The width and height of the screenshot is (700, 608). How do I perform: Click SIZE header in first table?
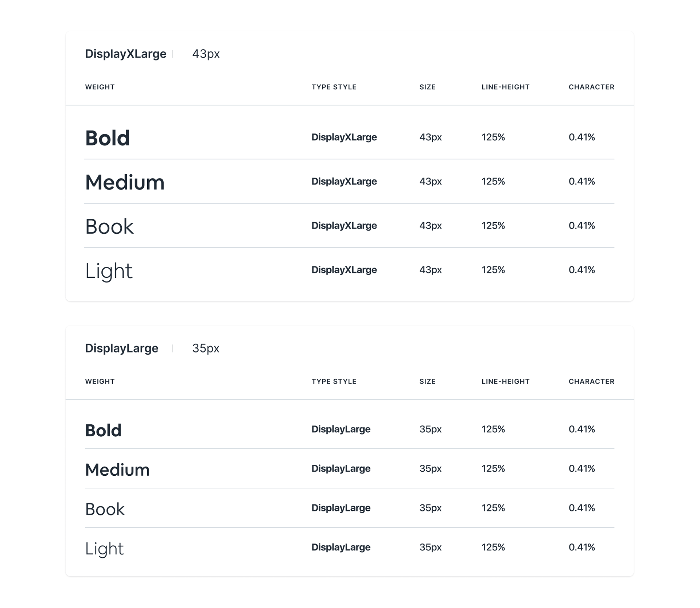point(427,87)
